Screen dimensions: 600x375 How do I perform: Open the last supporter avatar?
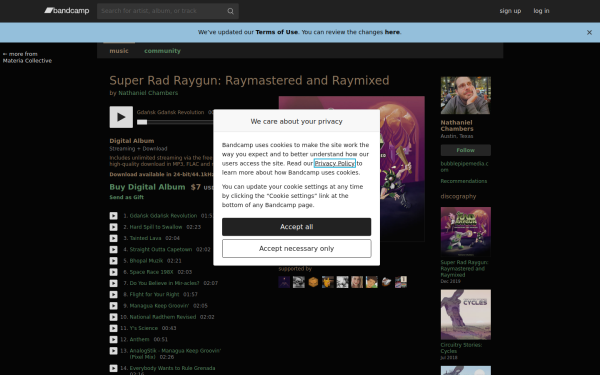pyautogui.click(x=401, y=282)
